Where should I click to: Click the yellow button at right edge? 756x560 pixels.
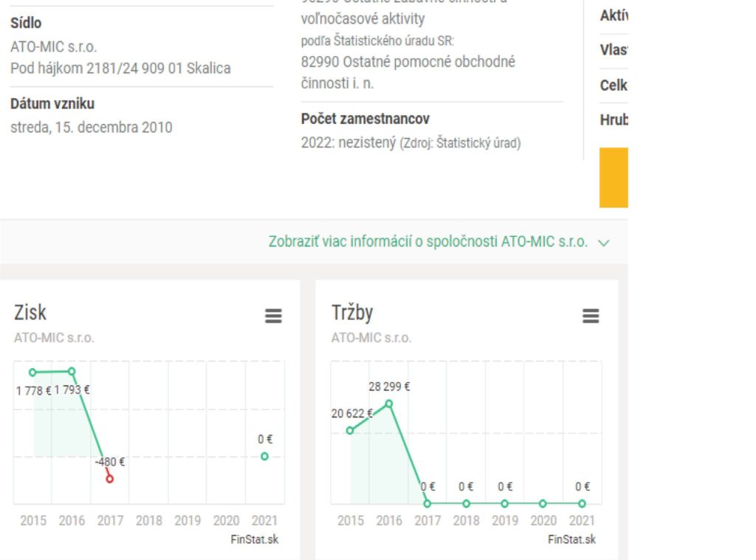coord(614,177)
